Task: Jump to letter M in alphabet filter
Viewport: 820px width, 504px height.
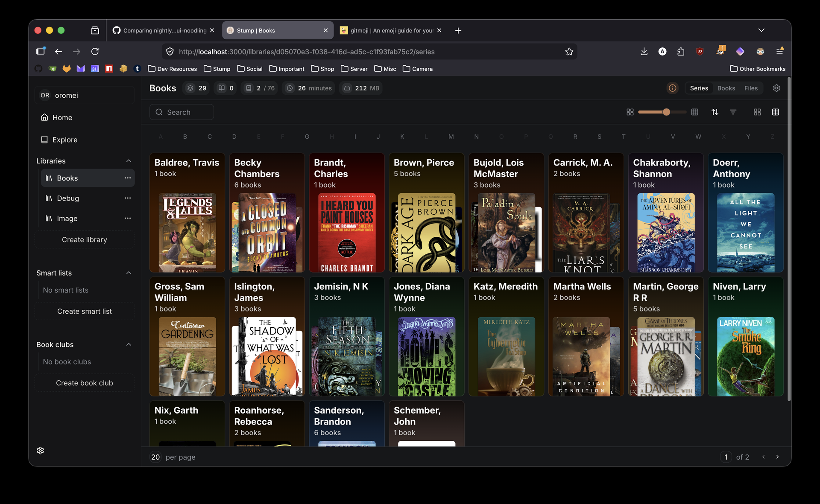Action: [451, 137]
